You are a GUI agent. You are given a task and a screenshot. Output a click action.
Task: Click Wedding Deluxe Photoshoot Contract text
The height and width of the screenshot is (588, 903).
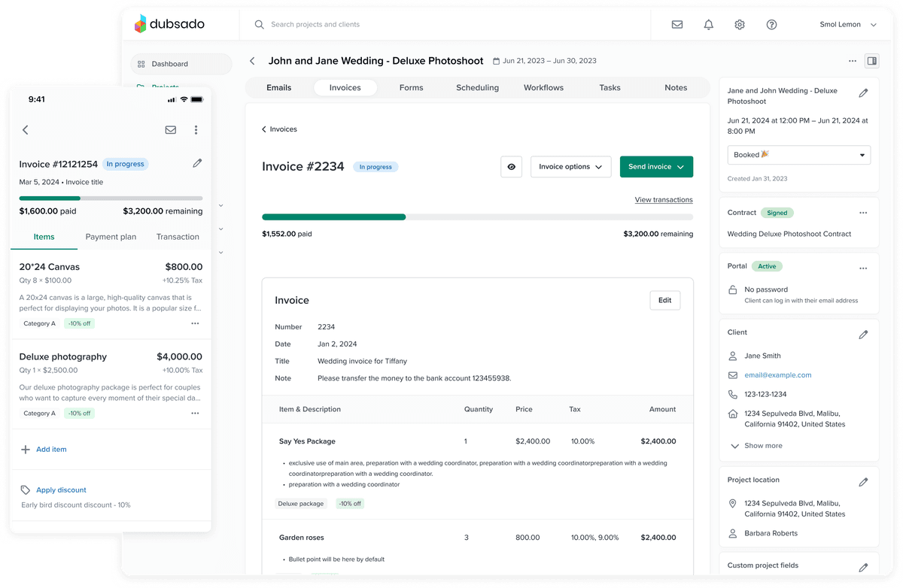pyautogui.click(x=789, y=234)
